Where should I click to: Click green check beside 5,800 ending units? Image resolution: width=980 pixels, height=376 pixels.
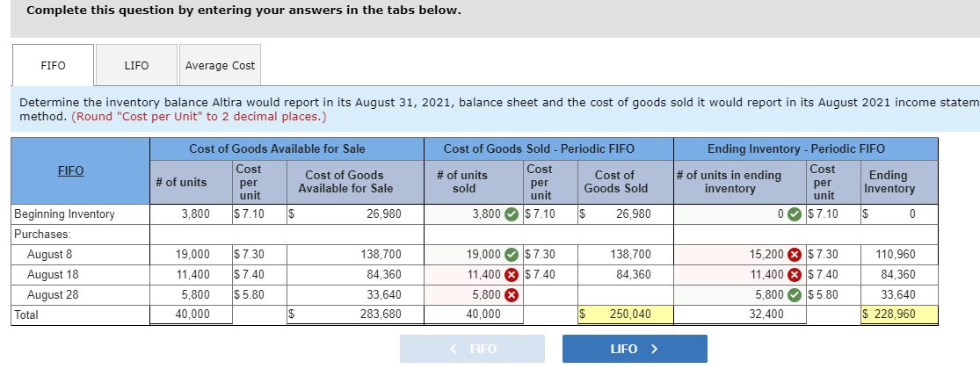[x=794, y=294]
